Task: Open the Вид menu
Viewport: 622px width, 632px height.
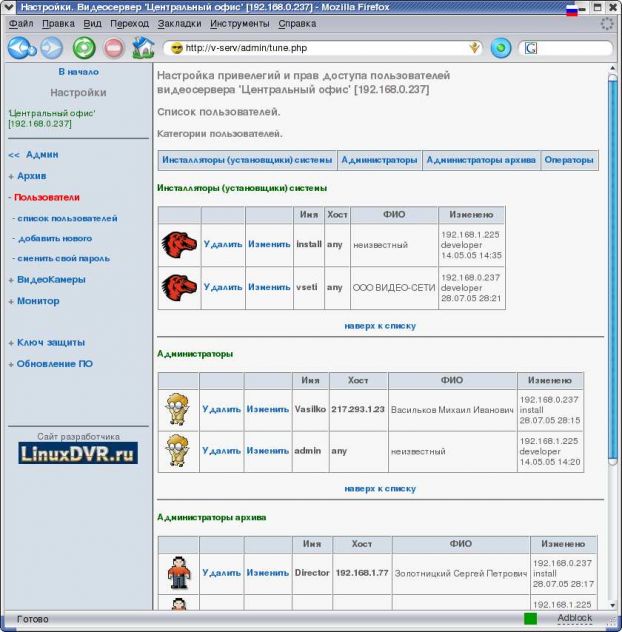Action: 92,24
